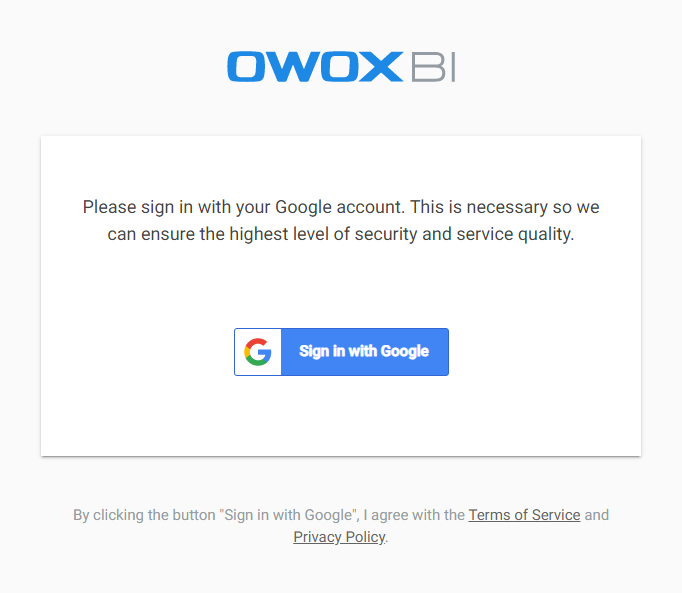The height and width of the screenshot is (593, 682).
Task: Click the word "and" between the footer links
Action: click(596, 515)
